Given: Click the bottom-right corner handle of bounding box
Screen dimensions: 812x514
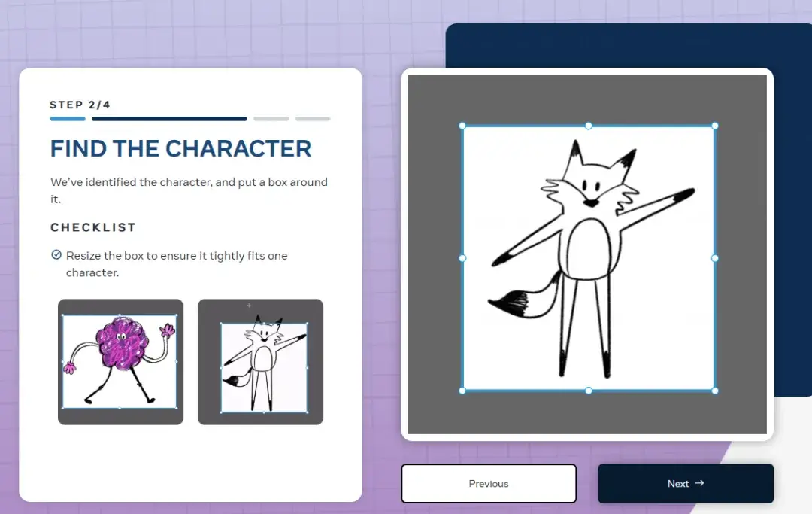Looking at the screenshot, I should pos(715,391).
